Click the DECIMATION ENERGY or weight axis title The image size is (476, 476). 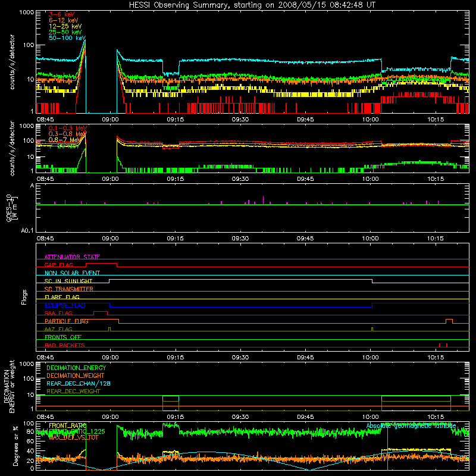[9, 387]
